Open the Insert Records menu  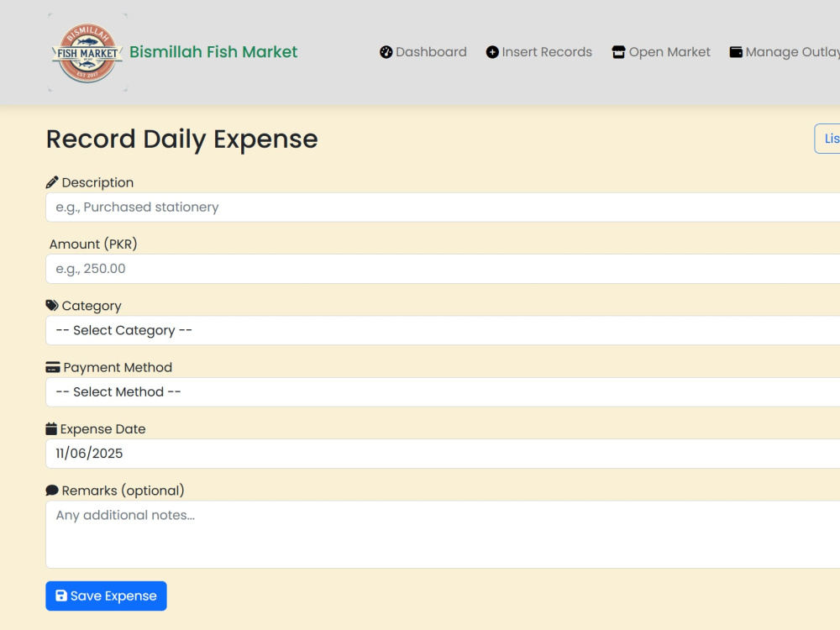(x=539, y=52)
